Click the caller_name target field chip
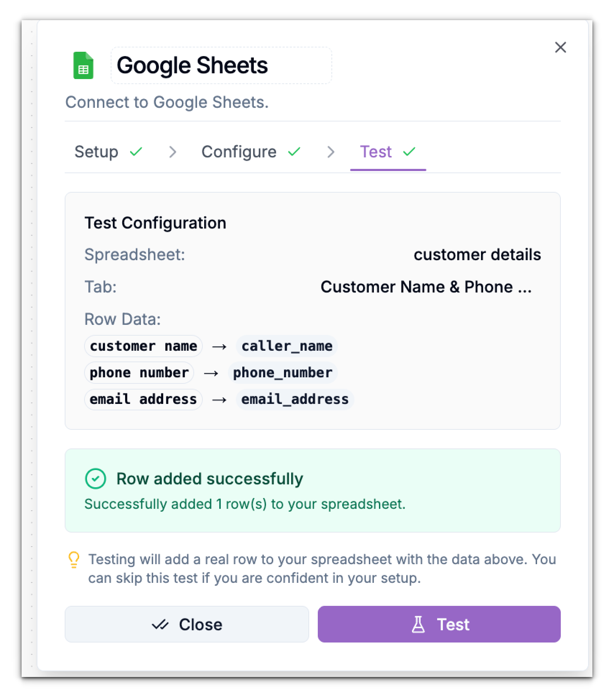This screenshot has height=700, width=614. coord(286,346)
